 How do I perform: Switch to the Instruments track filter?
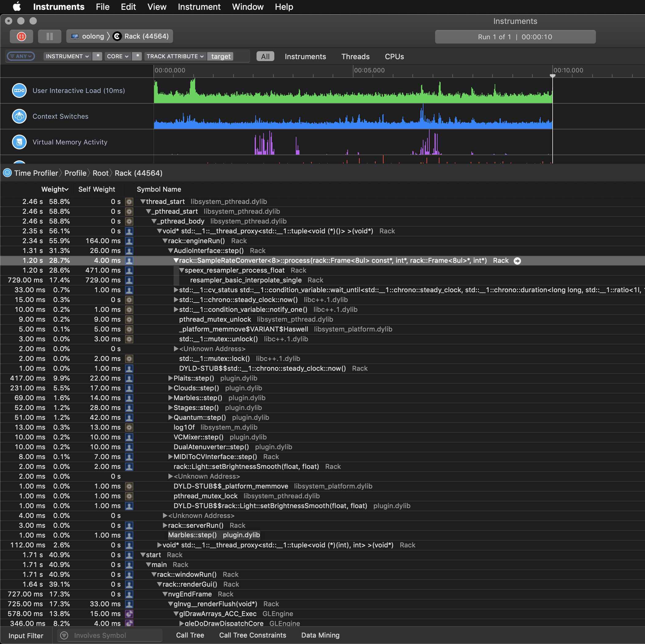click(x=305, y=56)
